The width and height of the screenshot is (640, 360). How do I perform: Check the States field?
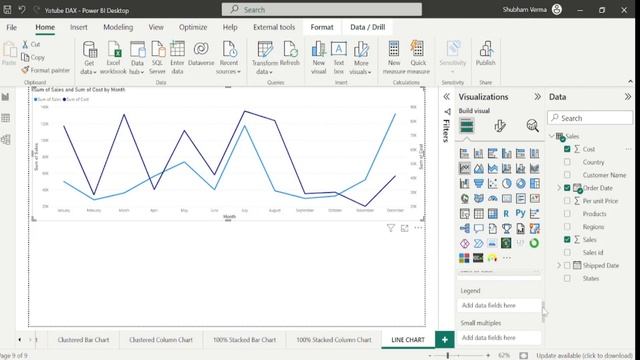coord(567,278)
